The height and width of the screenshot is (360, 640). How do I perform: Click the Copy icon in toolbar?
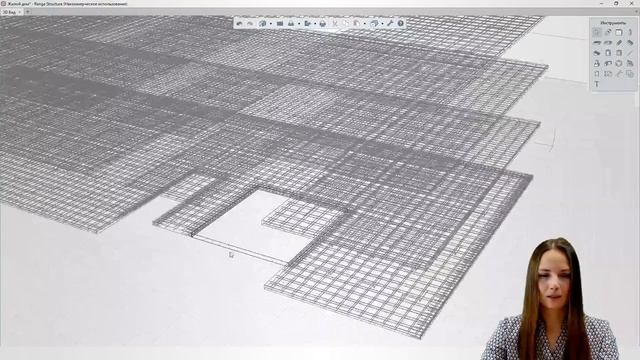[x=346, y=24]
